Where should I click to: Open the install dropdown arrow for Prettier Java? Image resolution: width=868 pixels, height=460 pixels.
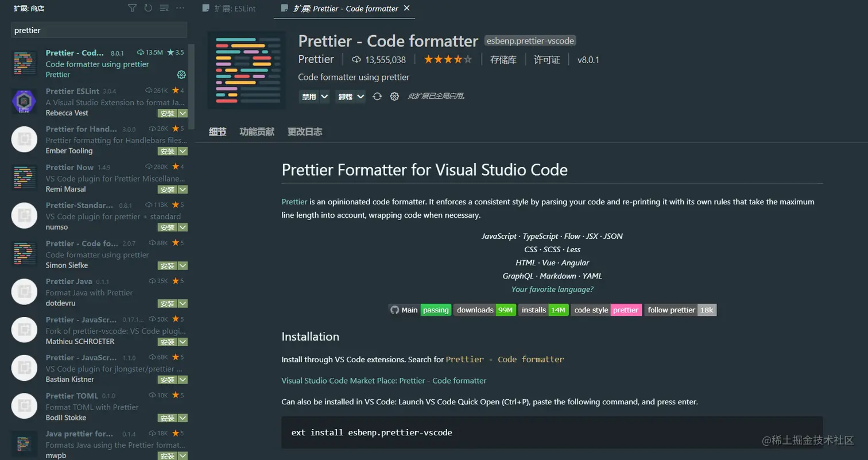pyautogui.click(x=183, y=303)
